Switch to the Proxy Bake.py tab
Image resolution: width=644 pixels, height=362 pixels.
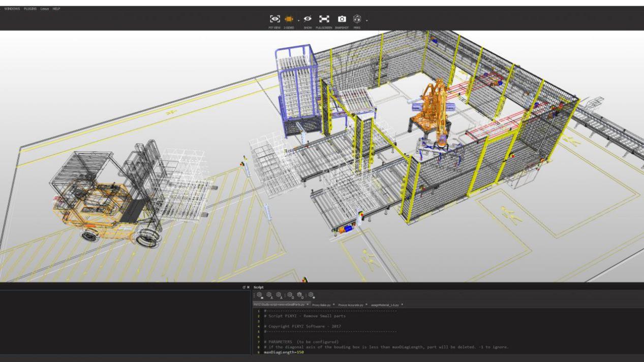[321, 305]
